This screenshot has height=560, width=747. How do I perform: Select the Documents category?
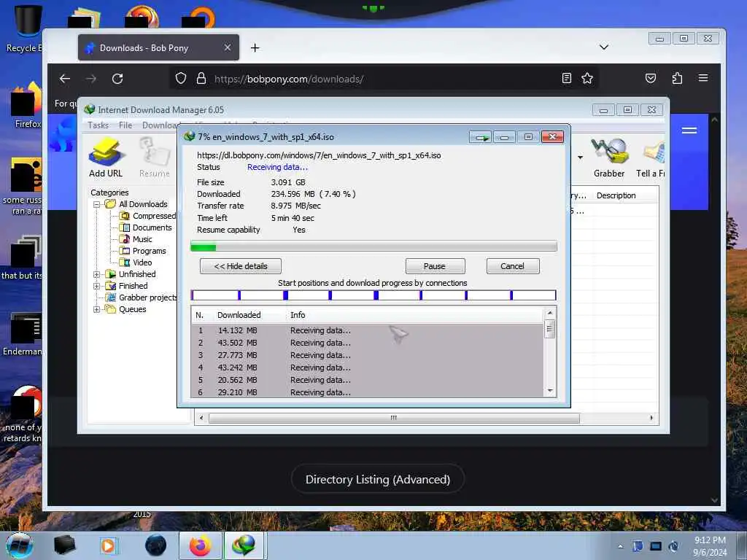146,227
